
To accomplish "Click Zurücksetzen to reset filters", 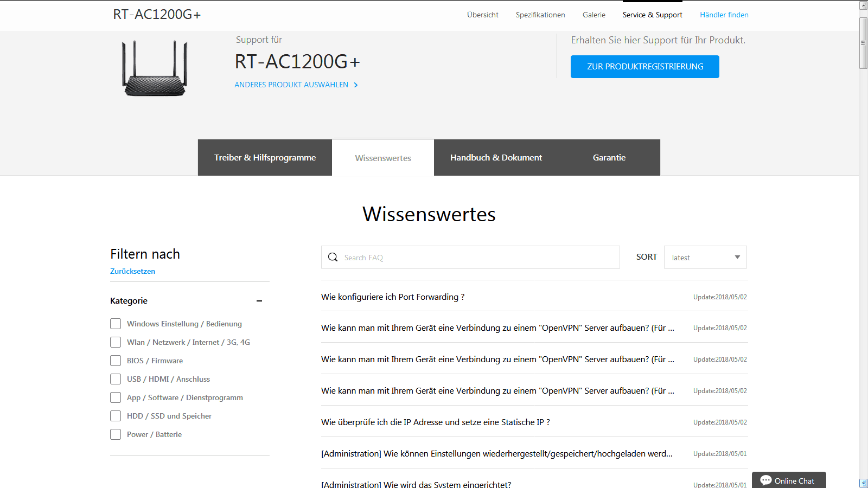I will point(132,271).
